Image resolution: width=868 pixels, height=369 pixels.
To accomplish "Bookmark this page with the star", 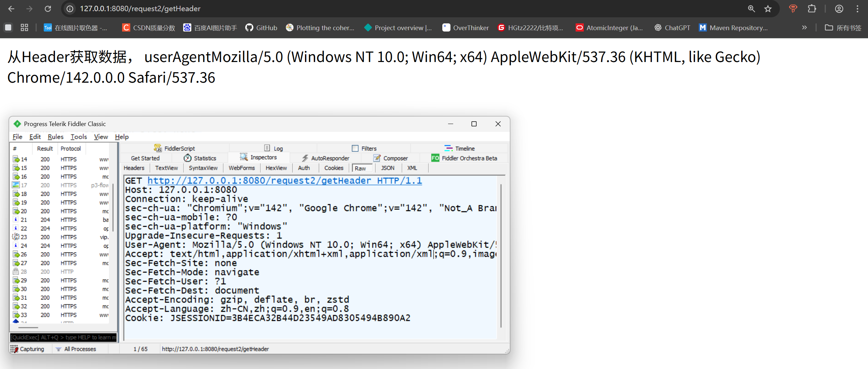I will [768, 9].
